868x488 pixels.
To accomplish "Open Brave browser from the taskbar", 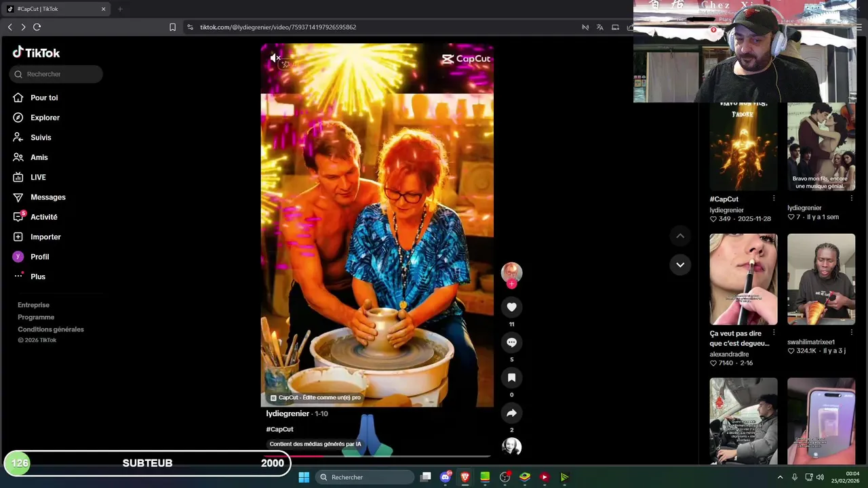I will click(x=465, y=477).
